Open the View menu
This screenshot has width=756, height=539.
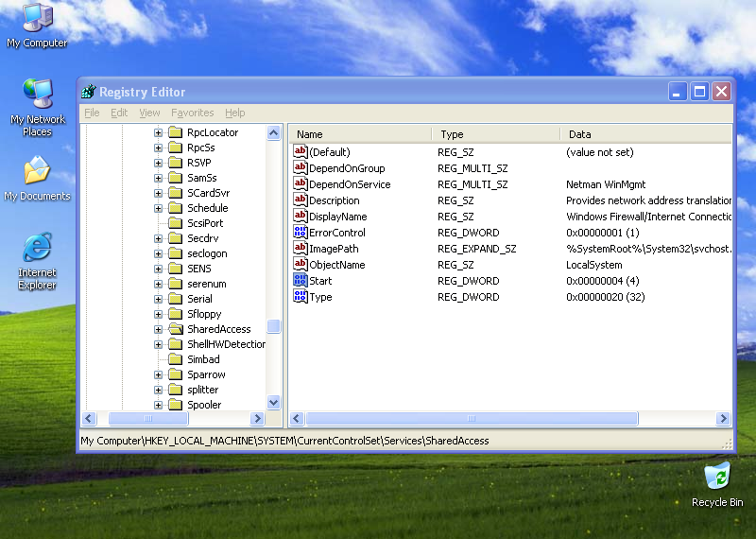[x=149, y=113]
